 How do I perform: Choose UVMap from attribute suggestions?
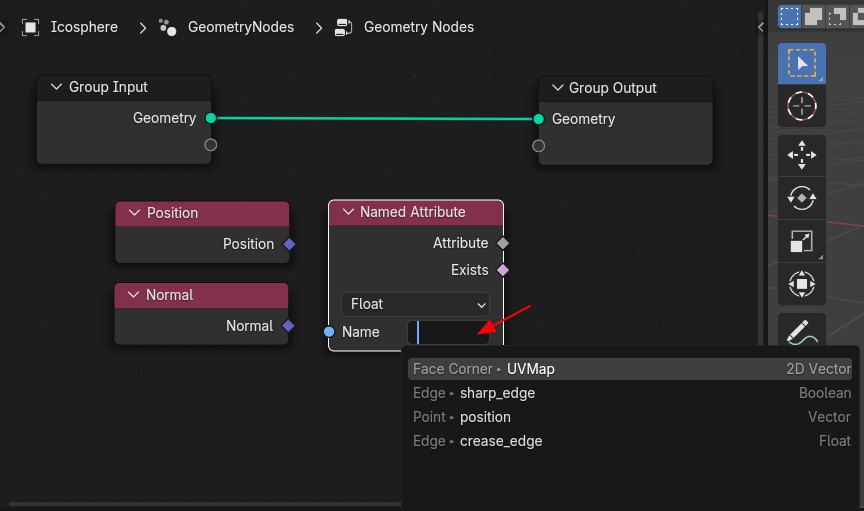tap(630, 369)
